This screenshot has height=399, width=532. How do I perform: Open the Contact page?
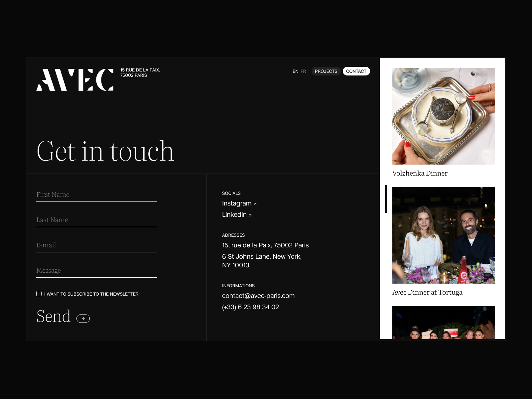pos(356,71)
